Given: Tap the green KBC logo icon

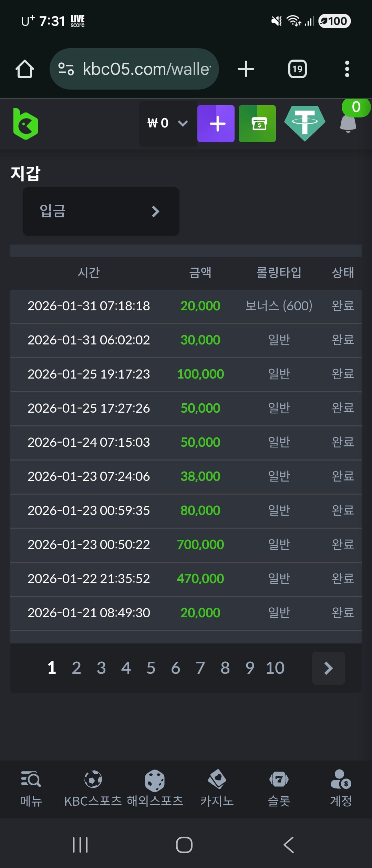Looking at the screenshot, I should (25, 124).
